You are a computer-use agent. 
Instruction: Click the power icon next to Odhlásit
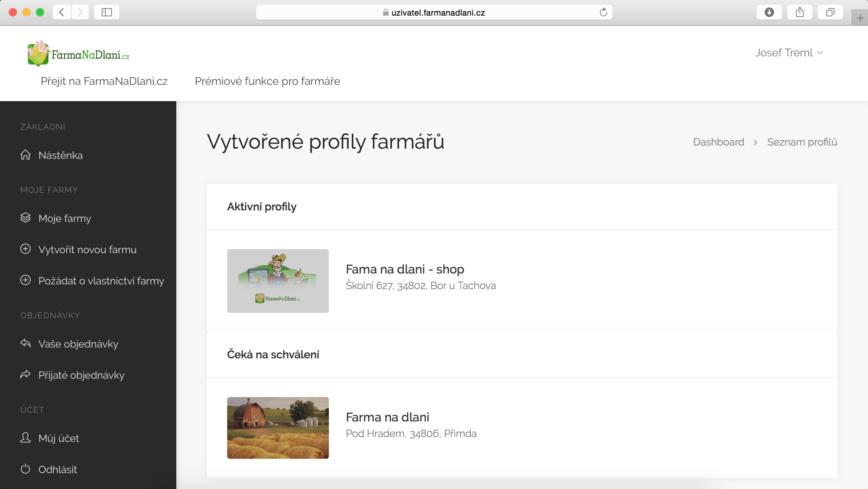(25, 469)
